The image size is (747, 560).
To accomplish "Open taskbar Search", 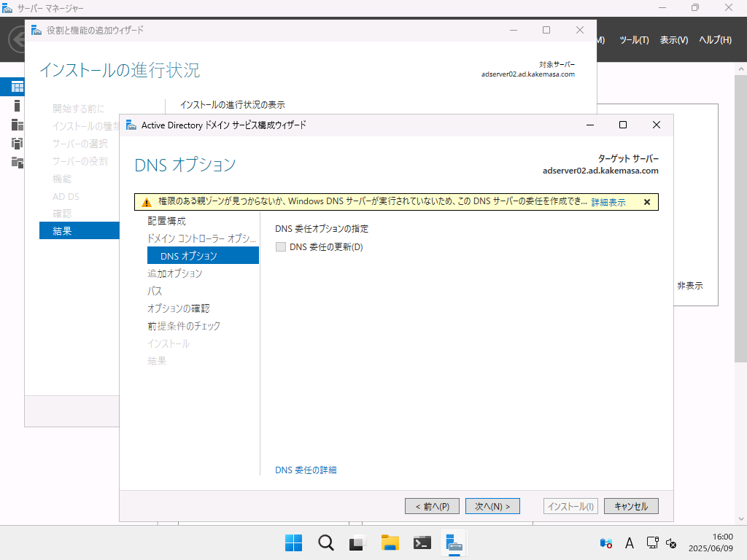I will 326,542.
